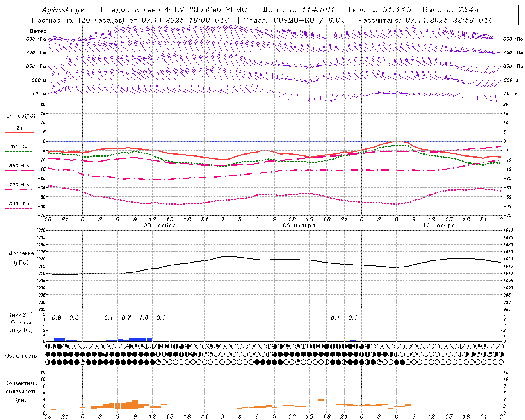The height and width of the screenshot is (420, 525).
Task: Click the 1.6 precipitation amount
Action: click(144, 318)
